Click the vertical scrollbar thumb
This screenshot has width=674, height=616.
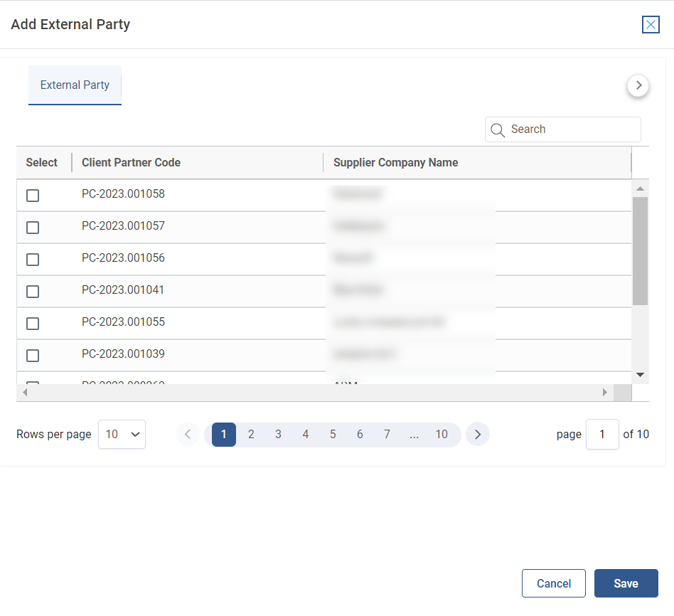tap(640, 250)
